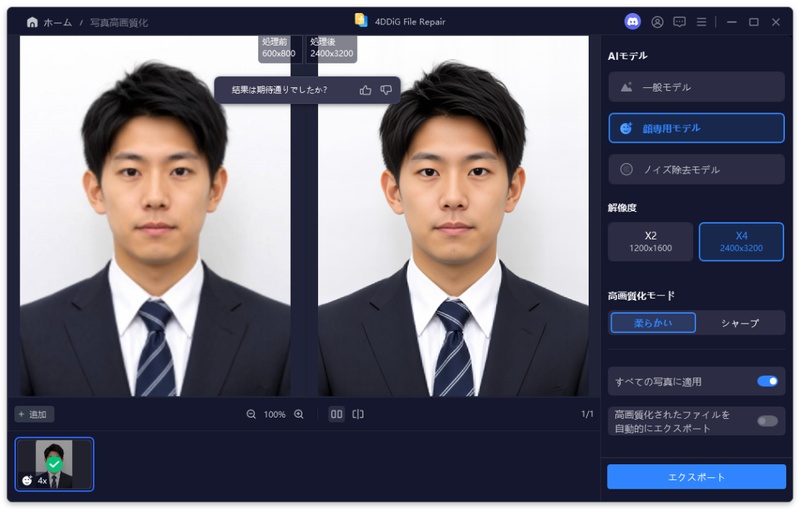Select 柔らかい enhancement mode
The image size is (800, 509).
[x=653, y=323]
